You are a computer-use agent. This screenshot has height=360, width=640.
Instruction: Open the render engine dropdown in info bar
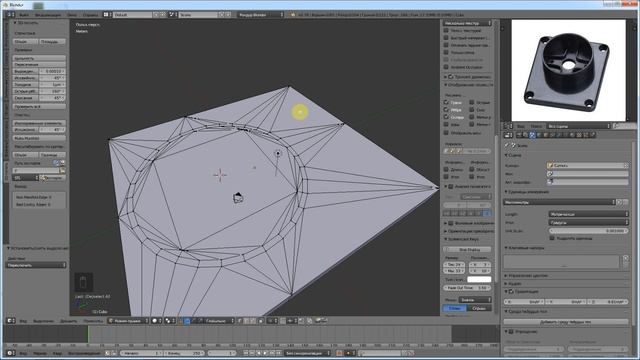coord(260,14)
